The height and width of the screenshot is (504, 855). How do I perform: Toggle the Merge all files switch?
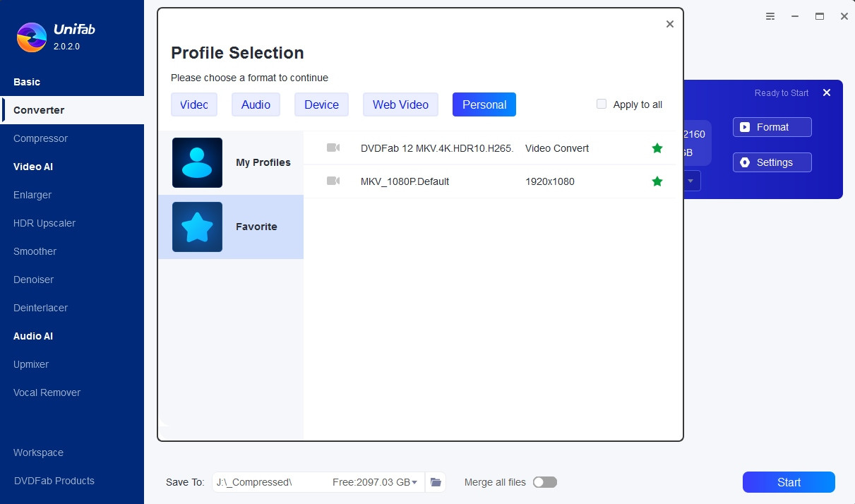coord(544,482)
